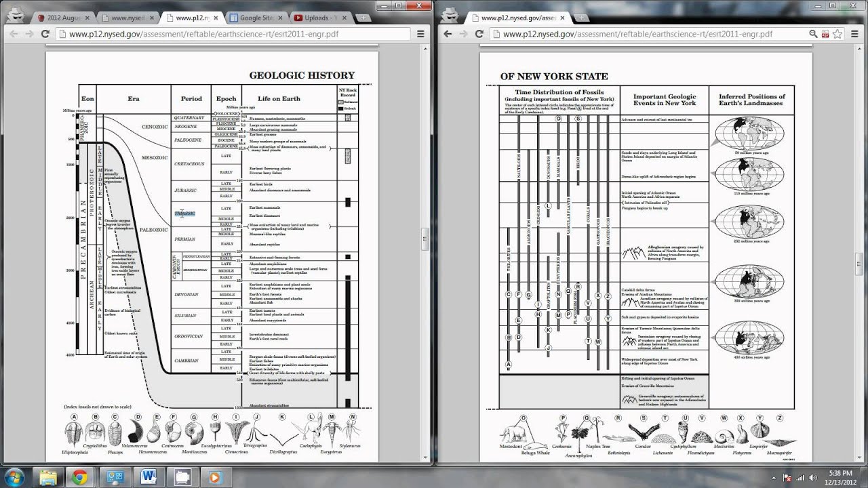The width and height of the screenshot is (868, 488).
Task: Bookmark this page with the star icon
Action: point(836,33)
